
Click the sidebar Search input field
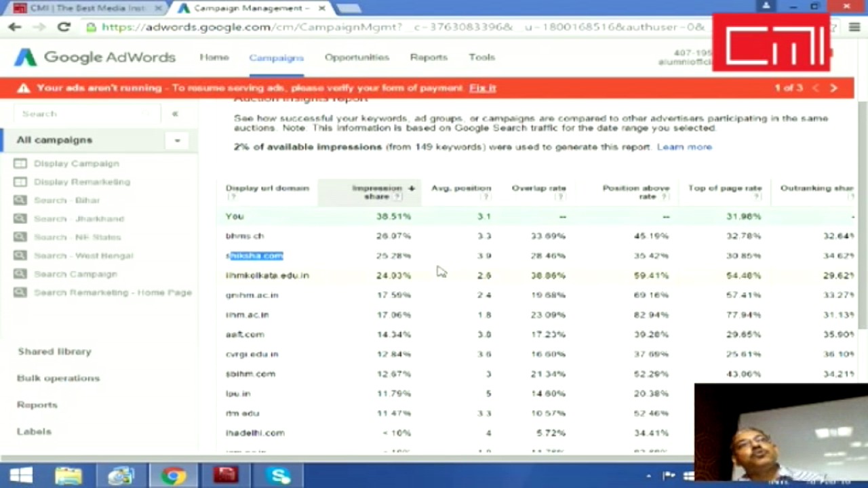click(x=88, y=114)
